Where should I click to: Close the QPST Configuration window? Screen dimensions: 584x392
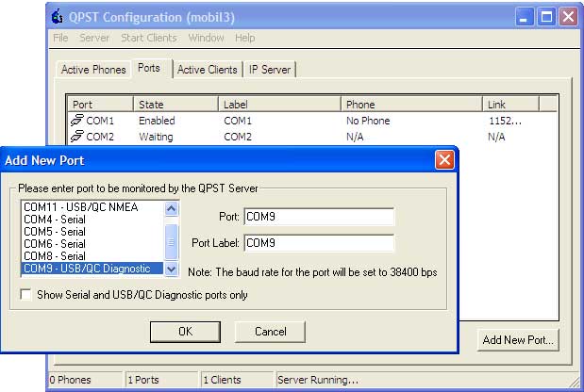[568, 17]
